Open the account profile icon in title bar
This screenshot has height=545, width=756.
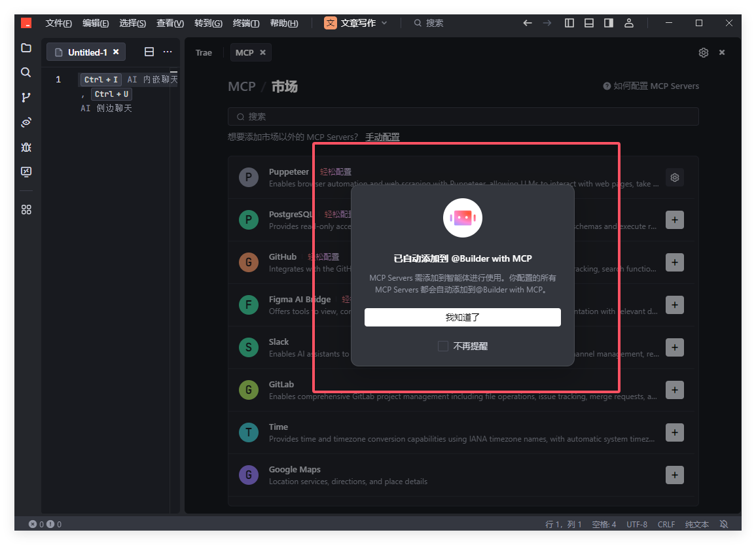point(629,23)
